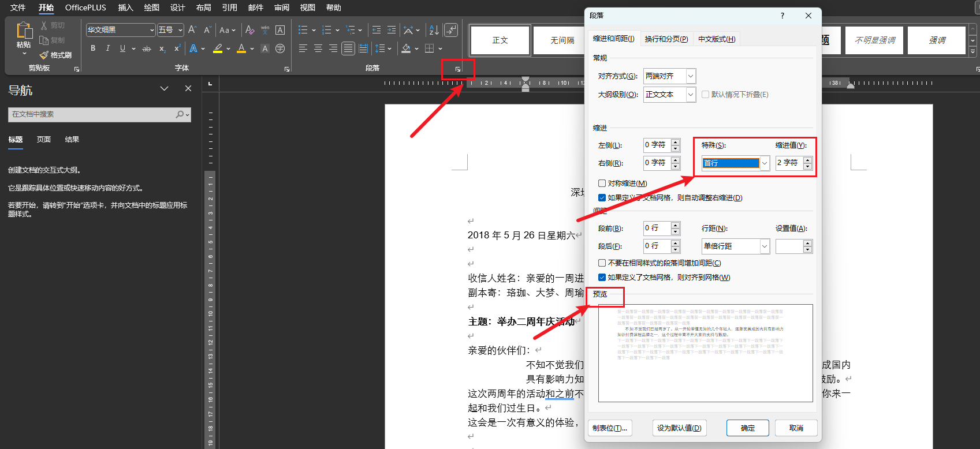Click the enclosed characters icon

point(280,48)
